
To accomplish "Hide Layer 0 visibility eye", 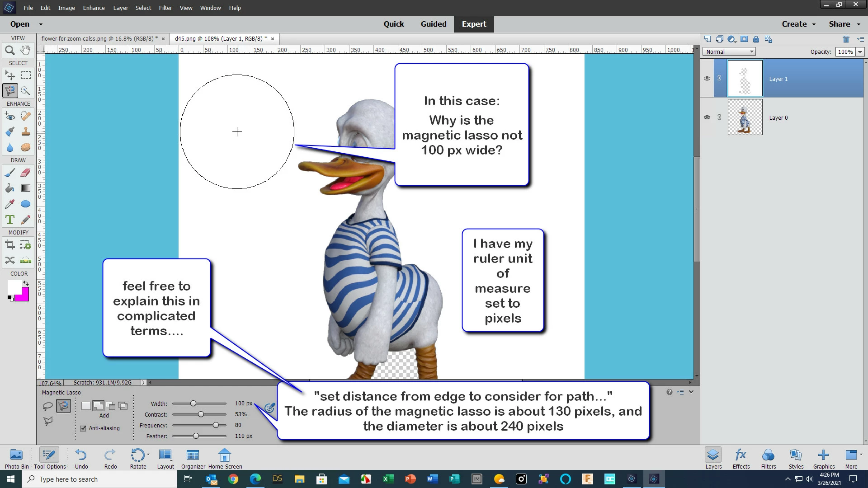I will tap(707, 117).
